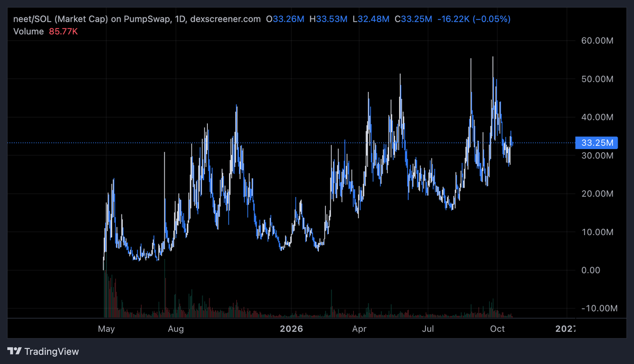Click the TradingView logo icon
Viewport: 634px width, 364px height.
15,351
